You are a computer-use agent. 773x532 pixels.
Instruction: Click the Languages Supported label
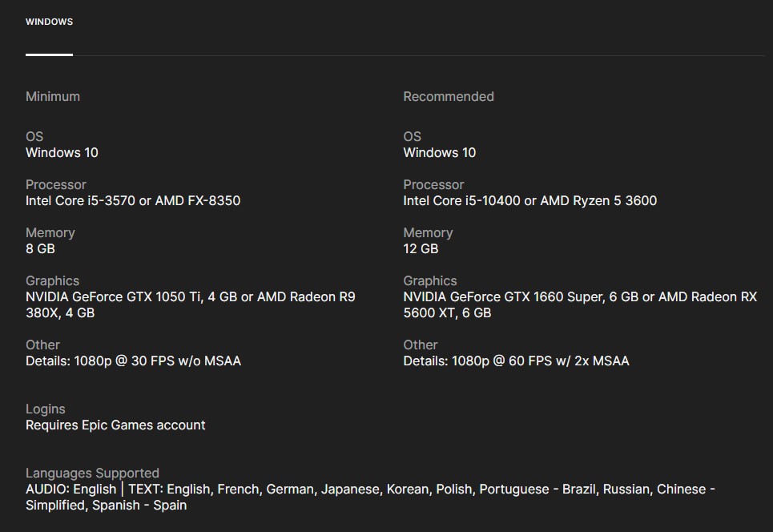(92, 473)
